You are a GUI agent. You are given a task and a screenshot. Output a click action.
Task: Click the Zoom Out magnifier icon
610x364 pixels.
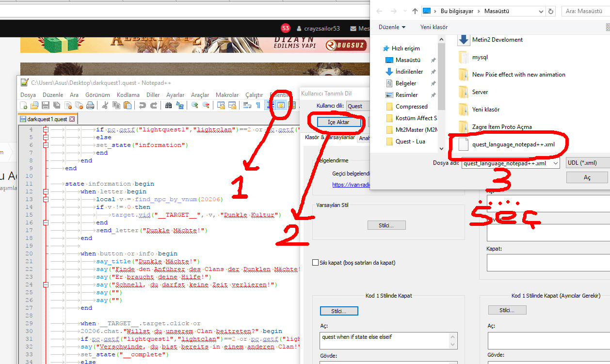tap(206, 105)
